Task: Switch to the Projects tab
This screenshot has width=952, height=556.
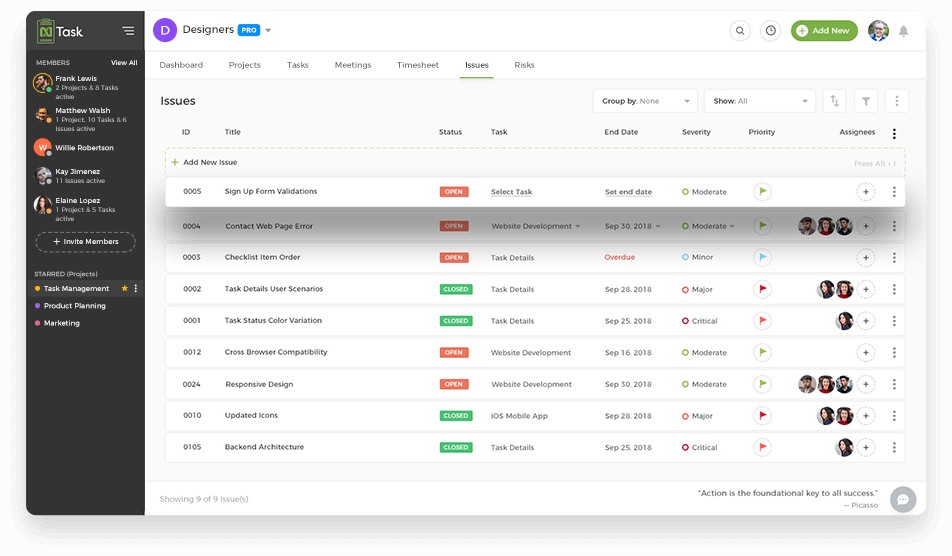Action: coord(245,65)
